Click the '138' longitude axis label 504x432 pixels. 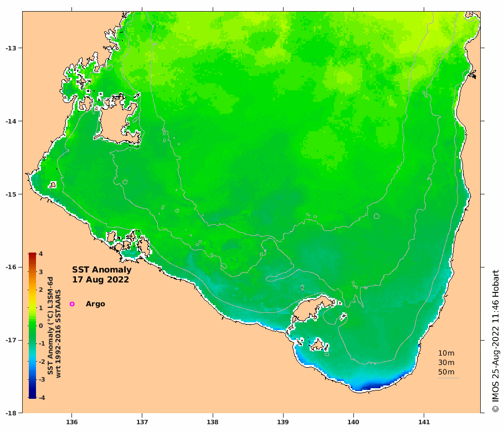point(213,422)
